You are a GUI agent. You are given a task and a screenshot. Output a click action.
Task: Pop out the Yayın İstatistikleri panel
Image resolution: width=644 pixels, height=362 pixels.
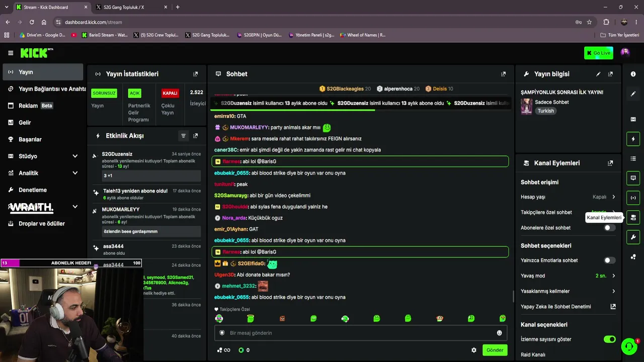click(196, 74)
